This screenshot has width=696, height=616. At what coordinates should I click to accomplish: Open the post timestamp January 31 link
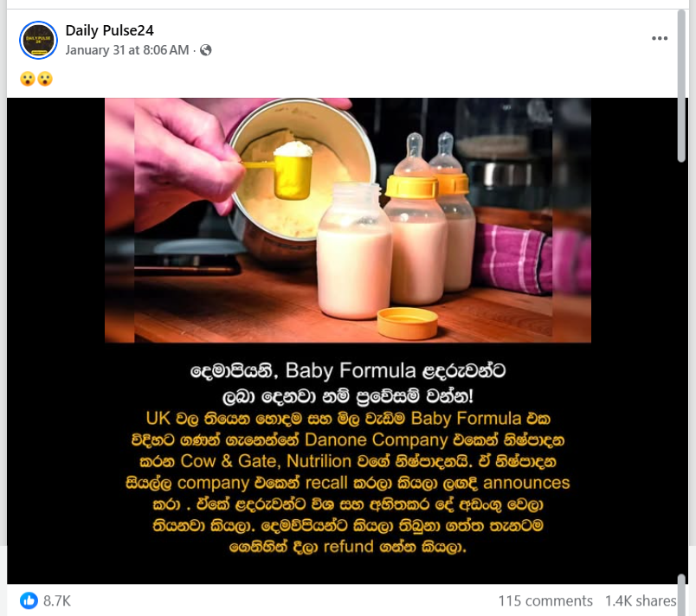(127, 49)
